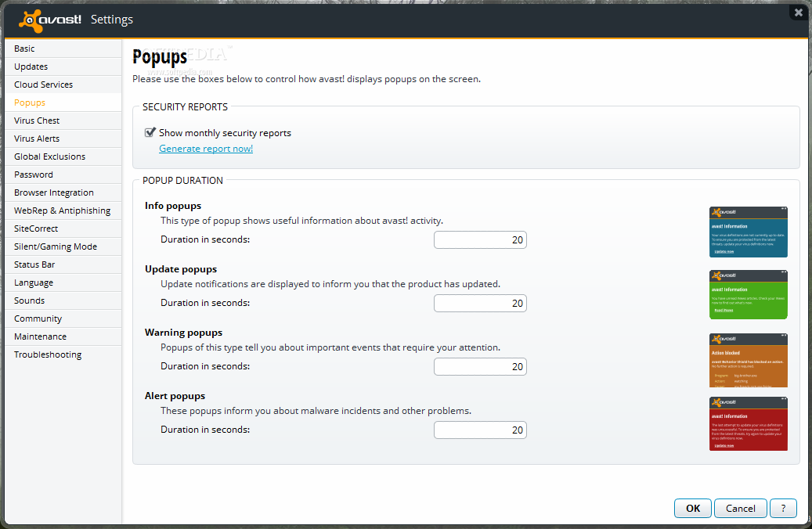This screenshot has width=812, height=529.
Task: Click the Update popups heading
Action: [181, 269]
